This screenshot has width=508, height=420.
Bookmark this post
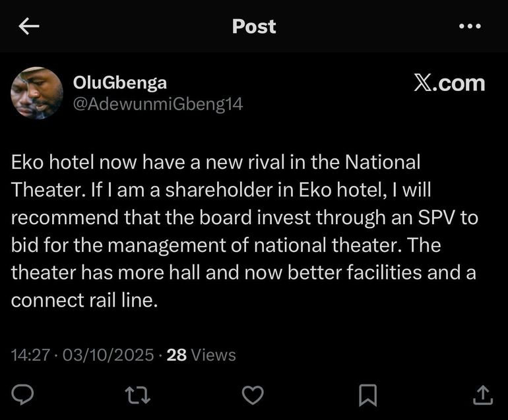[x=367, y=394]
